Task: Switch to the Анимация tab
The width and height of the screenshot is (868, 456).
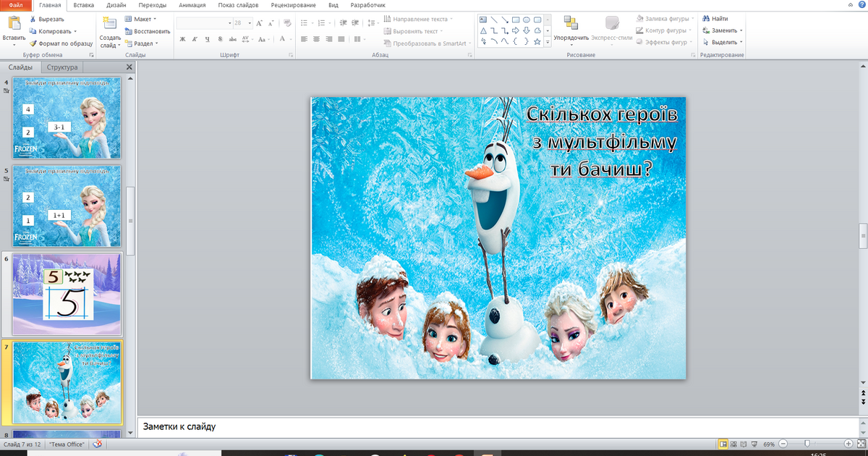Action: (x=192, y=5)
